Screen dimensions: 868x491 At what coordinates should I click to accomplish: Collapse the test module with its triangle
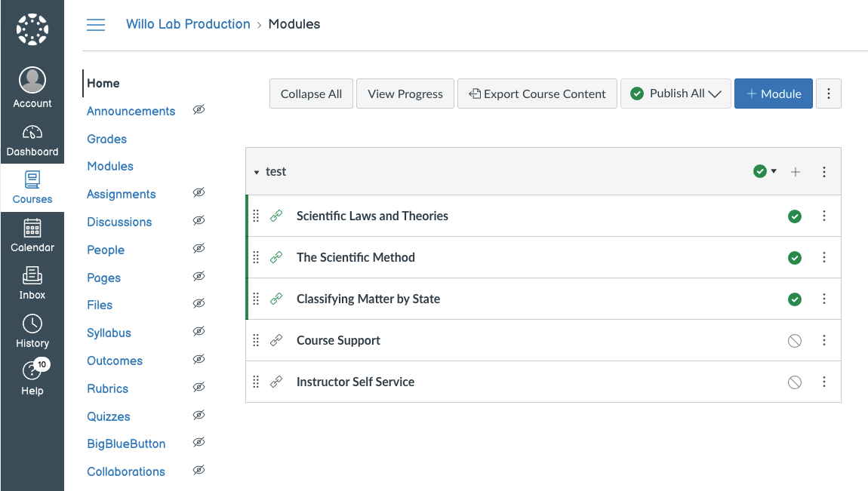pyautogui.click(x=257, y=173)
